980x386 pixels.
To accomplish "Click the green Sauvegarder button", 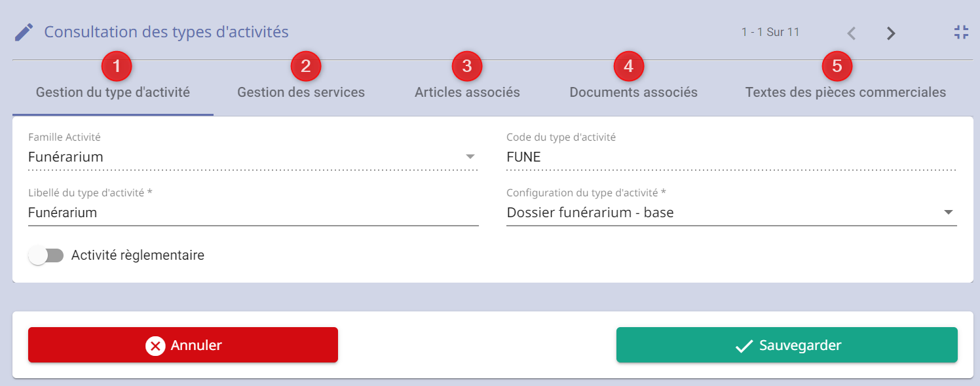I will tap(787, 345).
